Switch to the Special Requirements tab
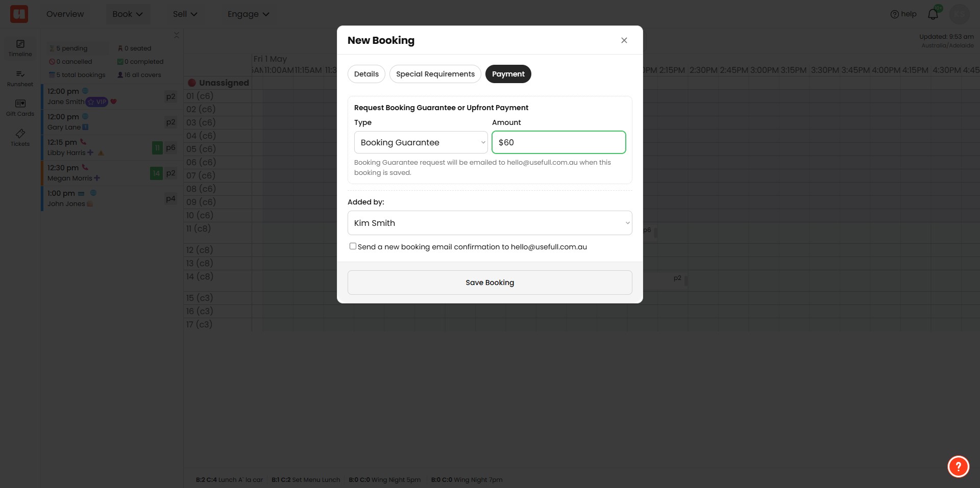This screenshot has width=980, height=488. click(x=435, y=74)
